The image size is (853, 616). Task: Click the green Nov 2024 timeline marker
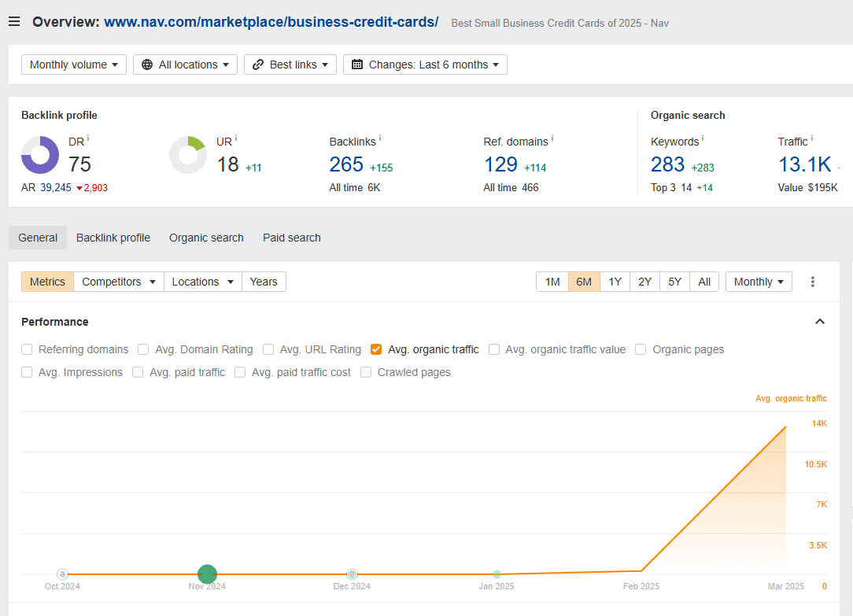[x=207, y=574]
